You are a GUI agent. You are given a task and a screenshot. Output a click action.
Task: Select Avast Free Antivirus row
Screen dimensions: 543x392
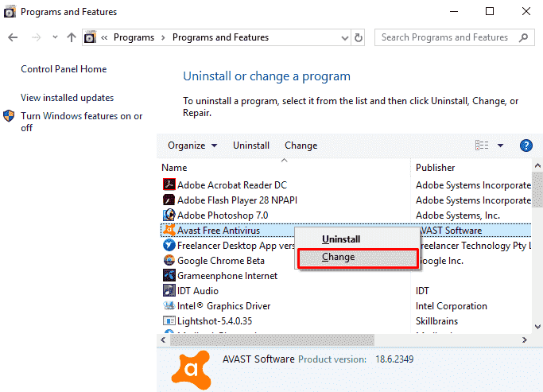pyautogui.click(x=346, y=231)
